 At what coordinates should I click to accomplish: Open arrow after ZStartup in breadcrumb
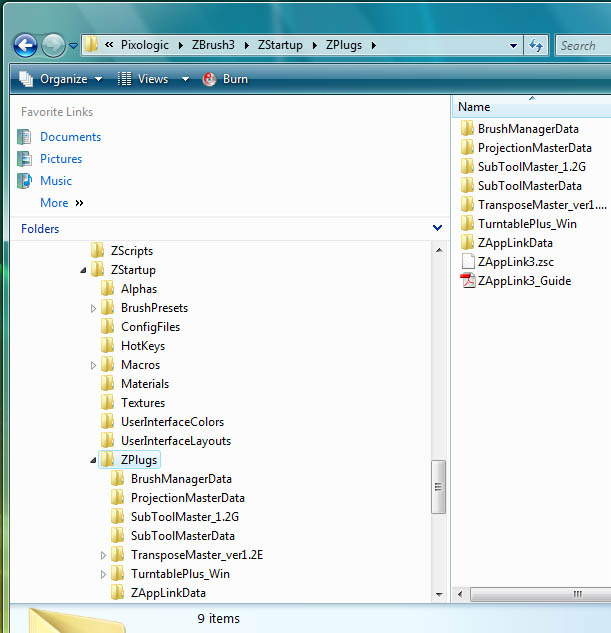point(315,46)
